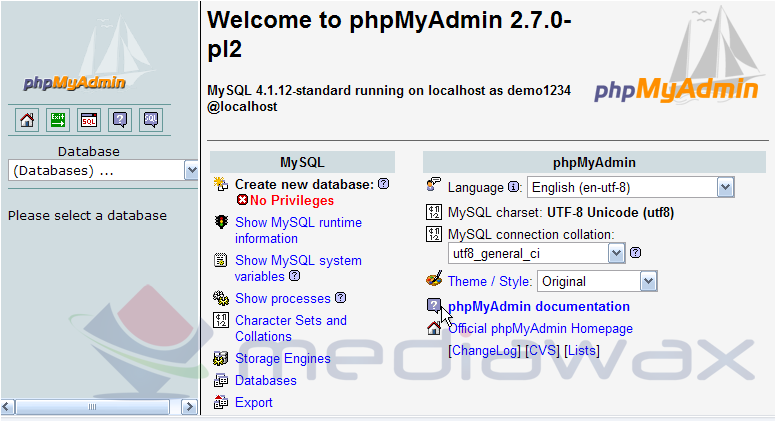
Task: Click the Language speech icon
Action: tap(434, 185)
